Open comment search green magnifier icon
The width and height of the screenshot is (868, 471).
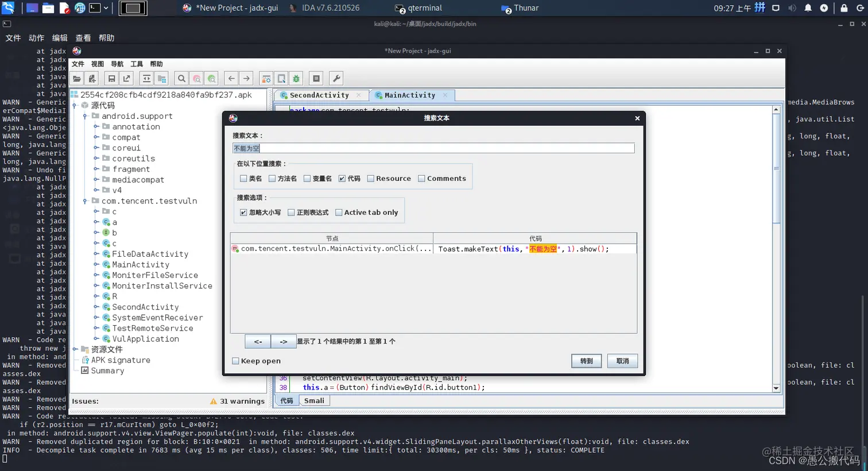[212, 79]
